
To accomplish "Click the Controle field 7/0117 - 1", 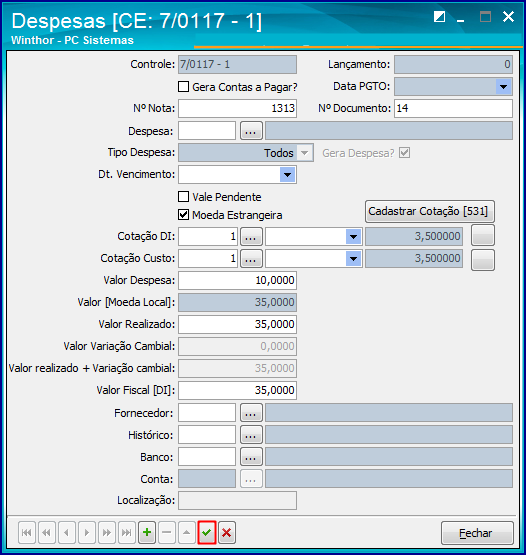I will click(238, 64).
